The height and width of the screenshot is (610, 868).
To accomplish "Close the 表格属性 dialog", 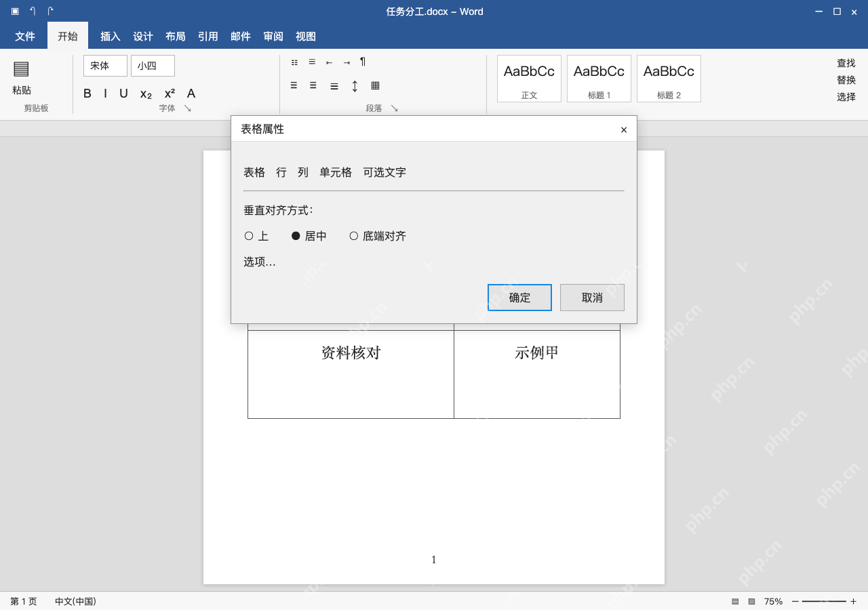I will (624, 129).
